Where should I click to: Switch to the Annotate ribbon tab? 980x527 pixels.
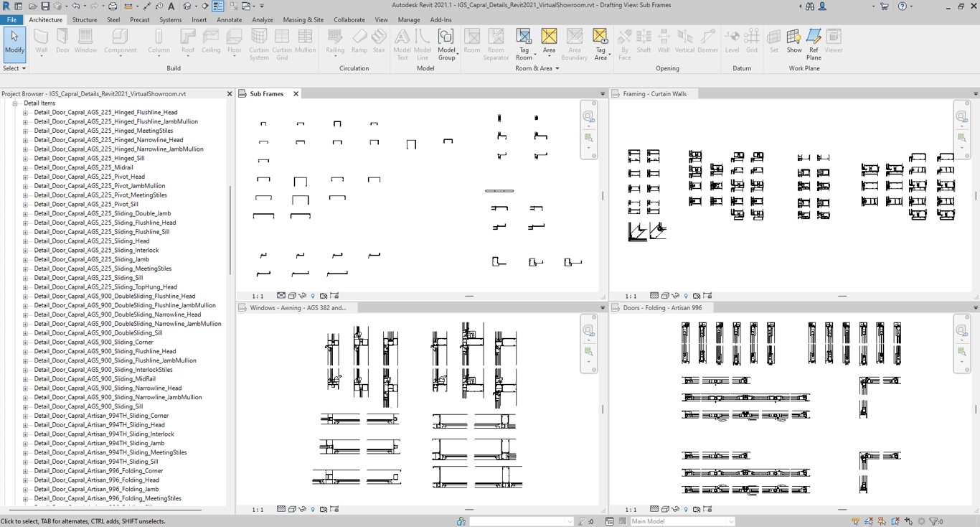[229, 20]
